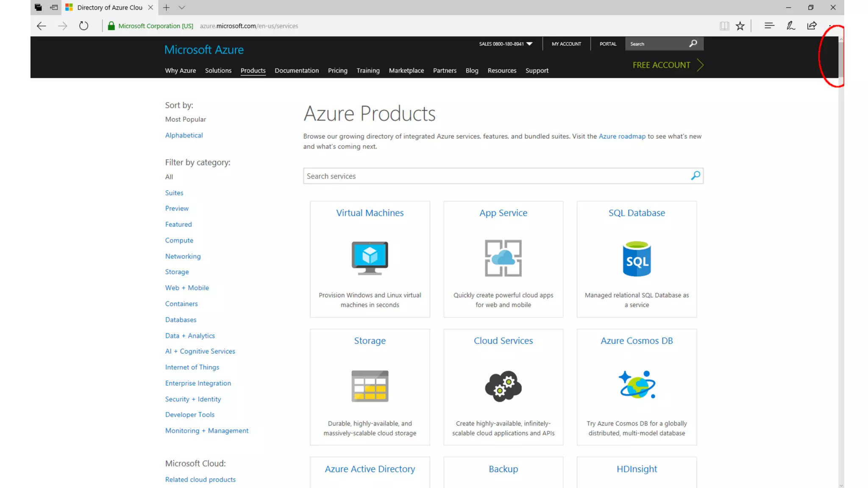Click the App Service cloud icon

(503, 258)
